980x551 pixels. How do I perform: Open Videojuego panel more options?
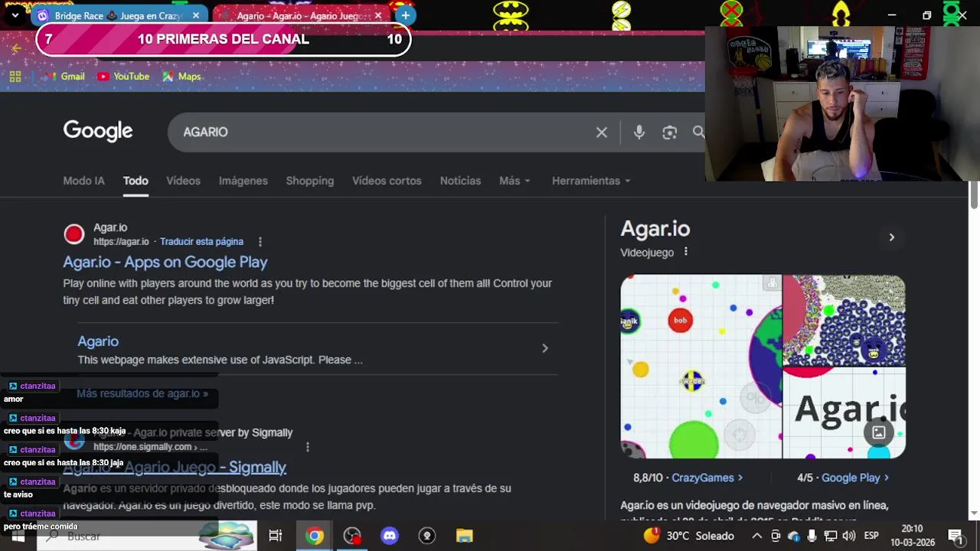[x=685, y=252]
